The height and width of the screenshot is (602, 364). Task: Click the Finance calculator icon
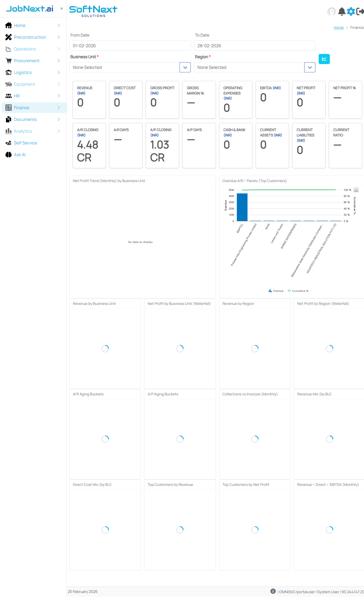9,108
